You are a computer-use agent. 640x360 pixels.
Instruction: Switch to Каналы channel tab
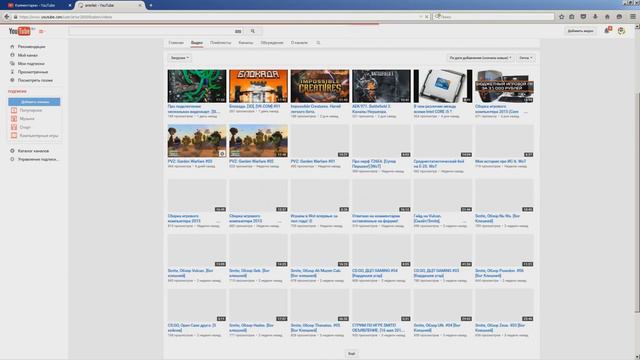coord(246,42)
